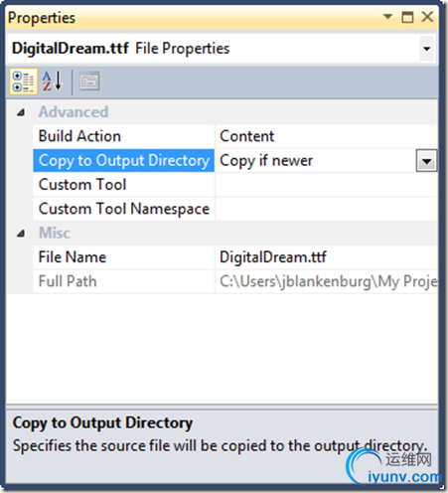Maximize the Properties panel

pos(407,17)
